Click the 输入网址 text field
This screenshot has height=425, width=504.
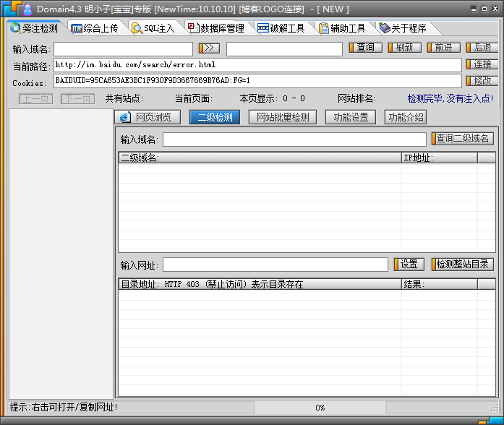coord(275,265)
